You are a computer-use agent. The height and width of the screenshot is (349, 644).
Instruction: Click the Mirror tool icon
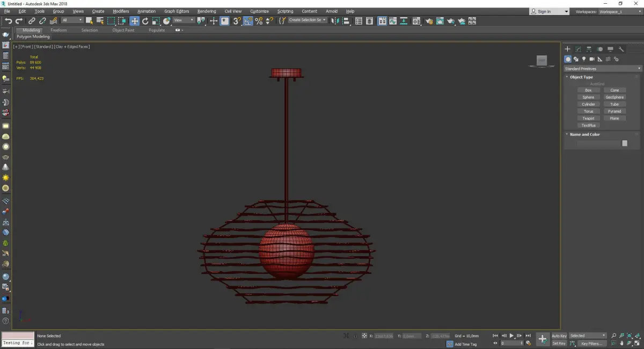click(335, 21)
